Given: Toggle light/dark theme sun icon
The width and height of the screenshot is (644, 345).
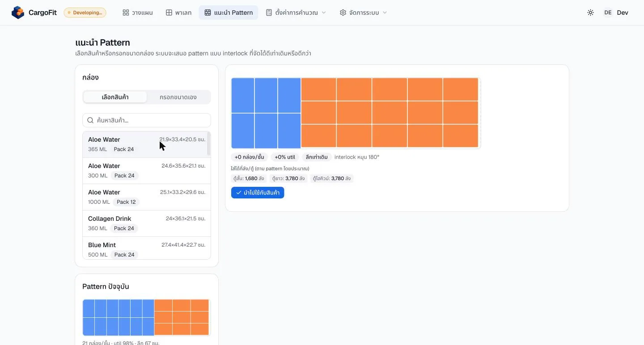Looking at the screenshot, I should pyautogui.click(x=590, y=13).
